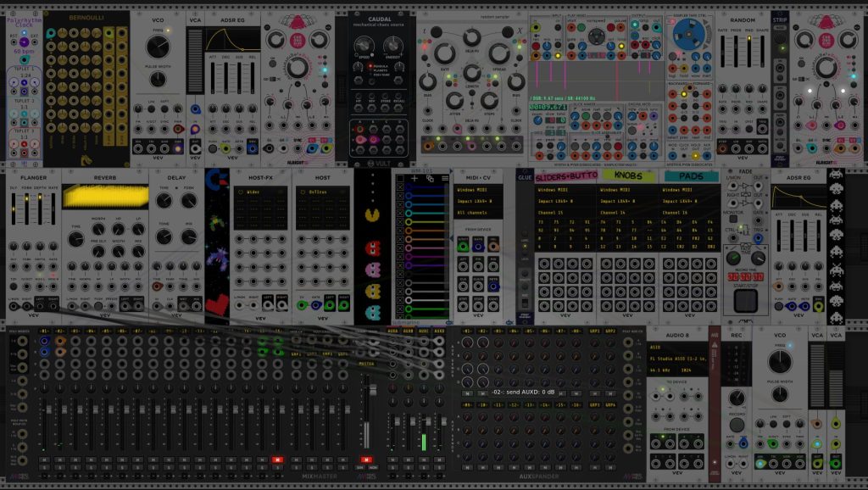Viewport: 868px width, 490px height.
Task: Click the cyan ghost icon on the Pac-Man panel
Action: click(373, 312)
